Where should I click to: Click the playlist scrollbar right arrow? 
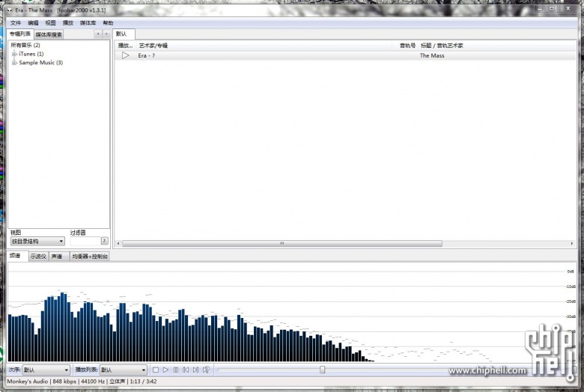point(572,243)
